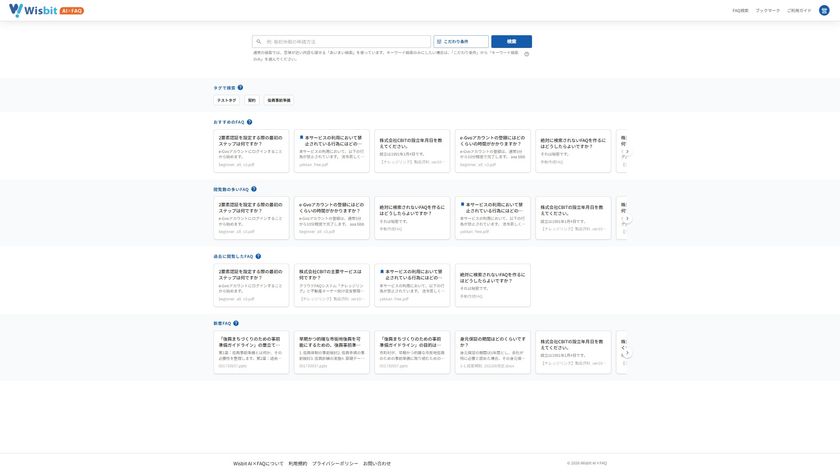Open 株式会社CBITの設立年月日 card under 閲覧数の多いFAQ
The height and width of the screenshot is (473, 840).
click(573, 218)
